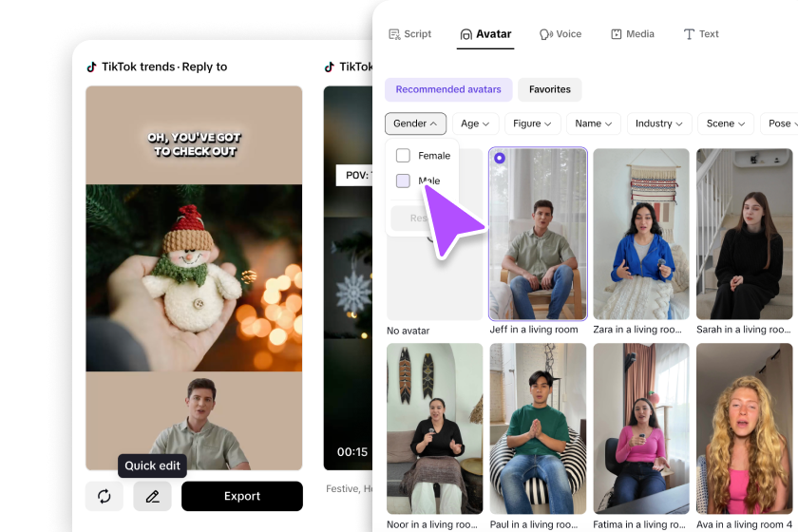Open the Voice tab
798x532 pixels.
(x=560, y=34)
